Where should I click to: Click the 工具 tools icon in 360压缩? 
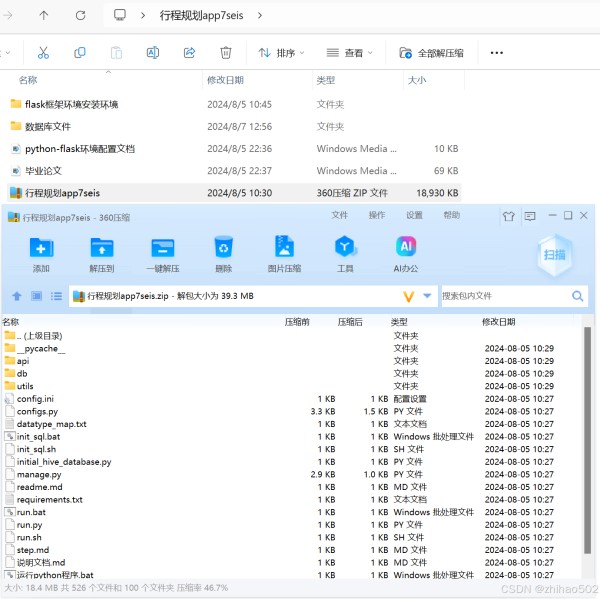[345, 255]
